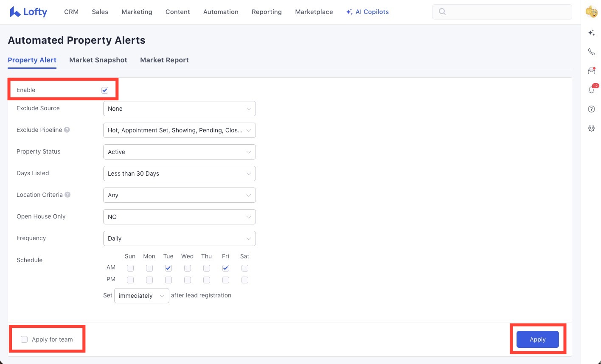Screen dimensions: 601x364
Task: Open the immediately dropdown after lead registration
Action: (x=141, y=295)
